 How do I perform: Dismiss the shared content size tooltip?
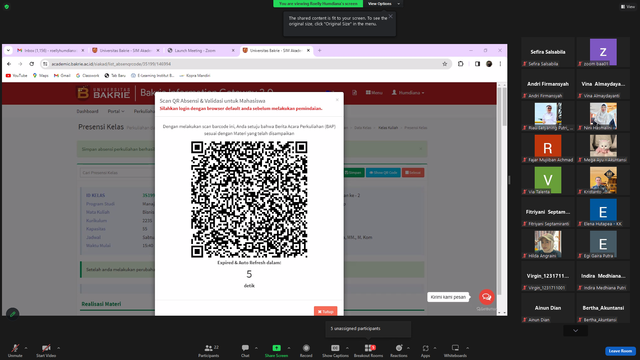click(x=391, y=16)
